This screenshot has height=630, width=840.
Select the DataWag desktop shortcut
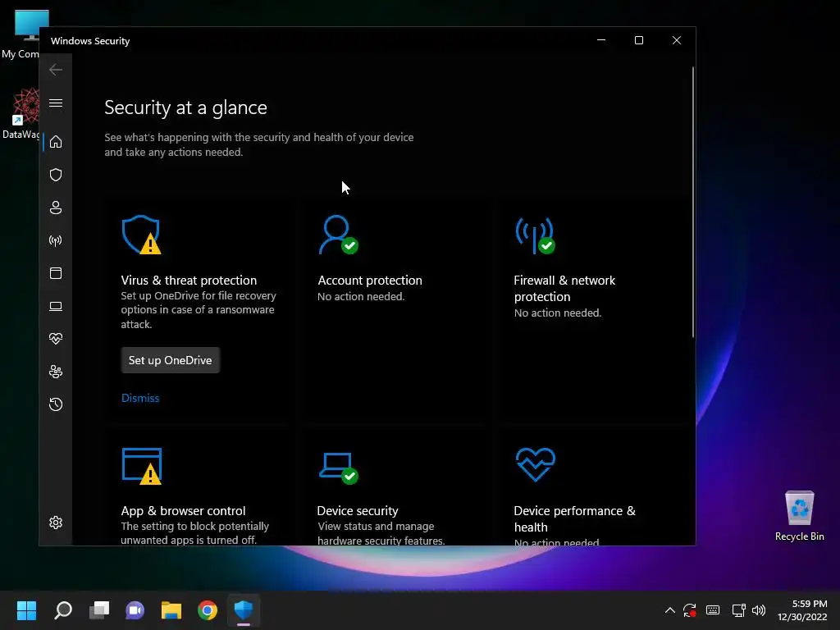click(21, 113)
